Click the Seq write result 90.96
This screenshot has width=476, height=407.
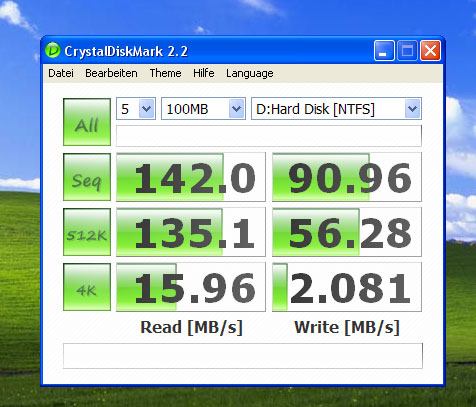(347, 177)
